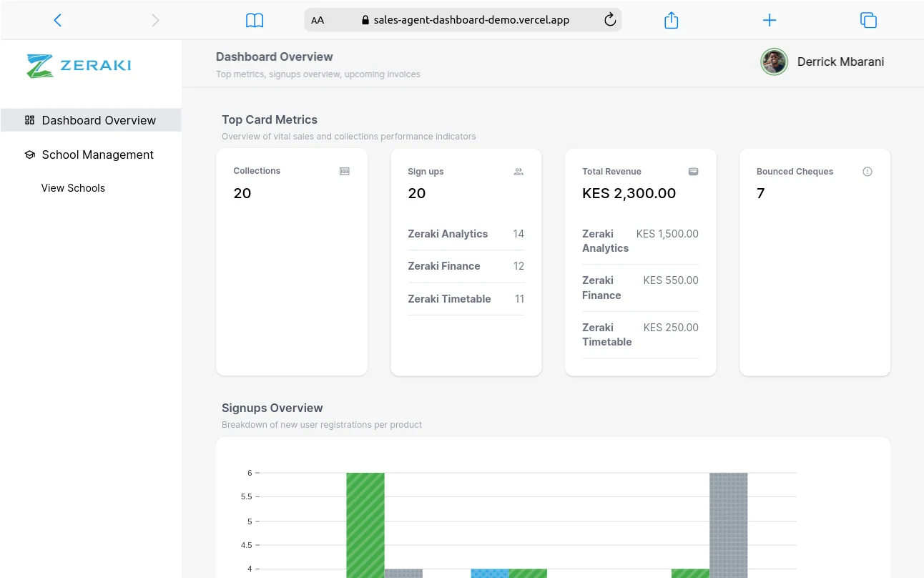This screenshot has height=578, width=924.
Task: Click the blue dotted bar in the chart
Action: (490, 573)
